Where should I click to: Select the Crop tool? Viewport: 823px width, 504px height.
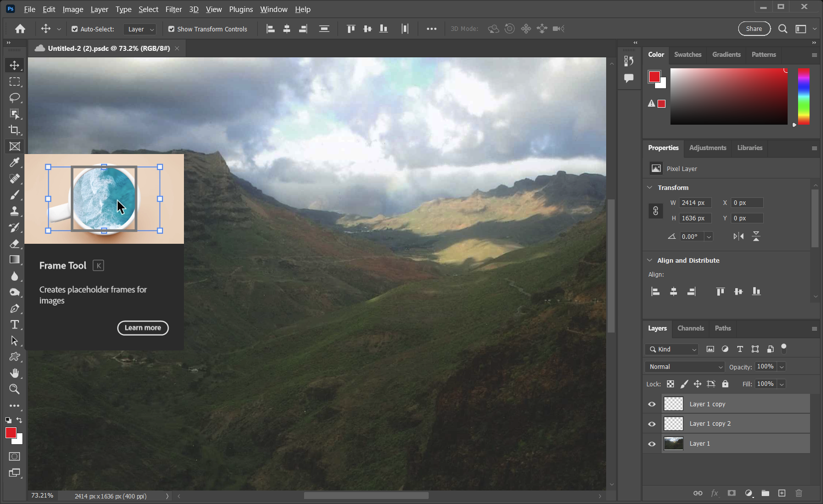(x=14, y=130)
